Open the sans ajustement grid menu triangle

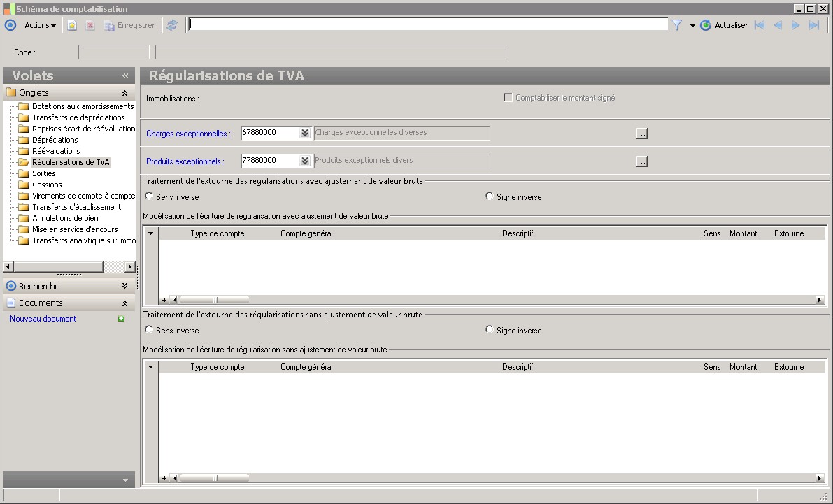[151, 366]
